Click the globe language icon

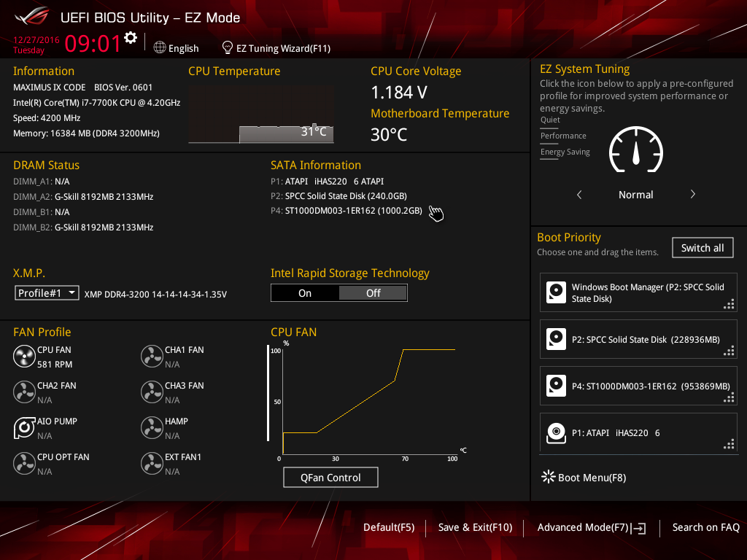[x=160, y=47]
